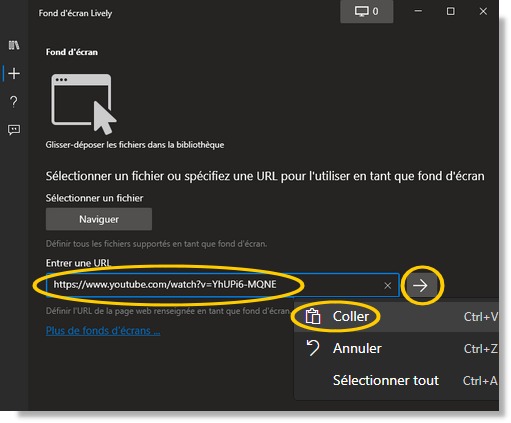Open the Plus de fonds d'écrans link
Image resolution: width=511 pixels, height=423 pixels.
pos(103,331)
